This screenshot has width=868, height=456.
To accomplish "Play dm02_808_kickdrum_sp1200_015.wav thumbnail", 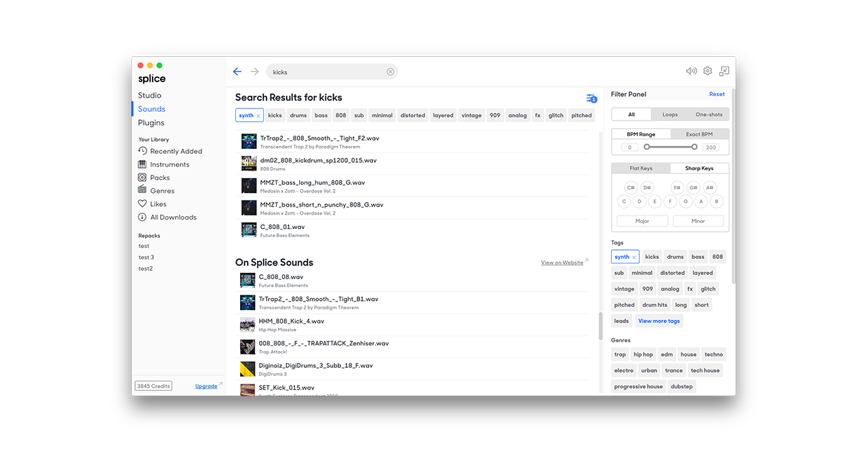I will pos(249,163).
